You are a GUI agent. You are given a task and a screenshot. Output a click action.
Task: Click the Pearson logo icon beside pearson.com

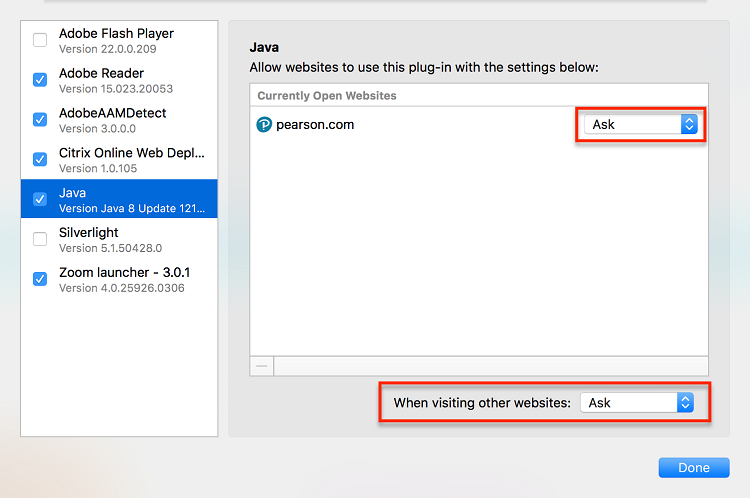tap(265, 125)
